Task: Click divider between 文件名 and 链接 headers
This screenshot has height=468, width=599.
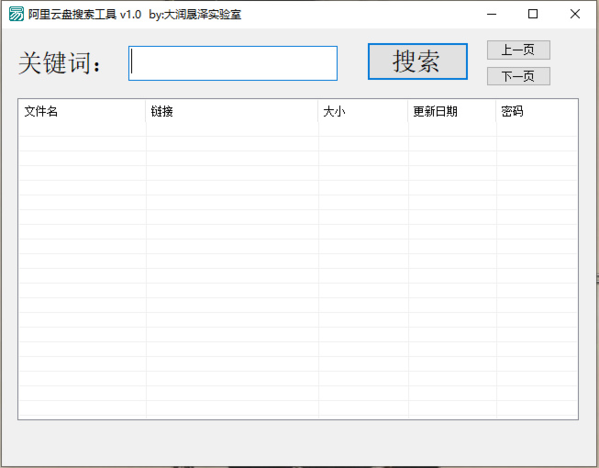Action: point(146,112)
